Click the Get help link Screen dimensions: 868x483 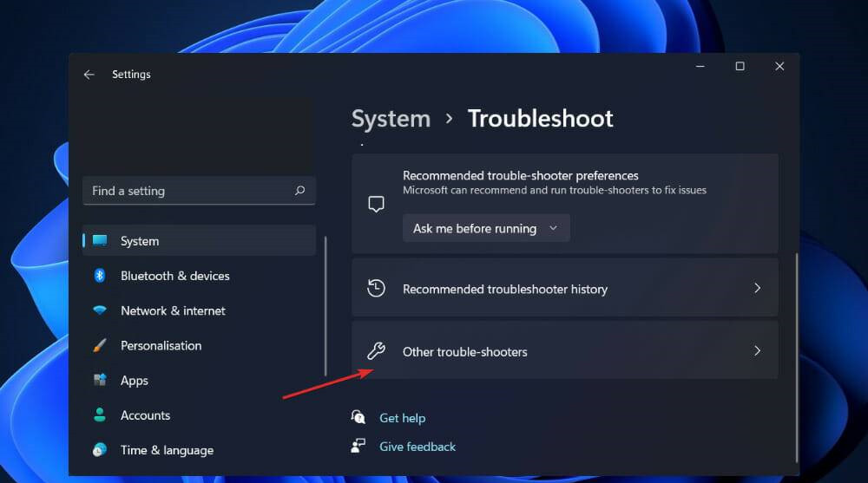403,418
